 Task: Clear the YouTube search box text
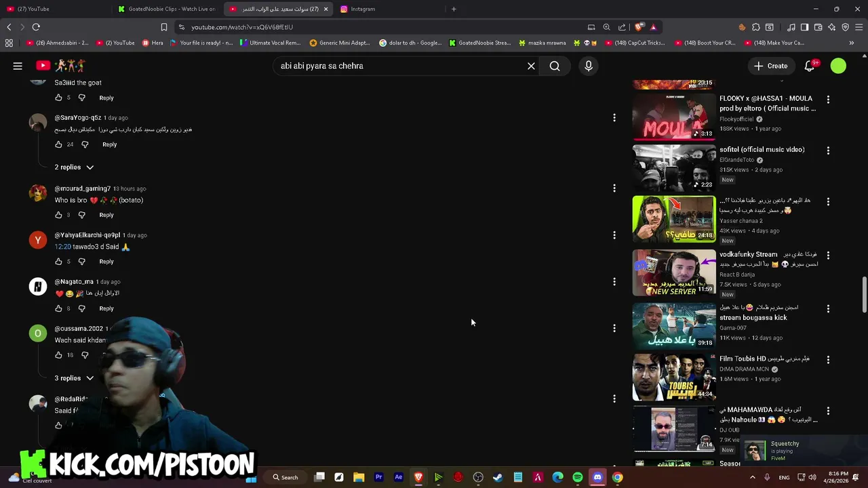coord(531,66)
